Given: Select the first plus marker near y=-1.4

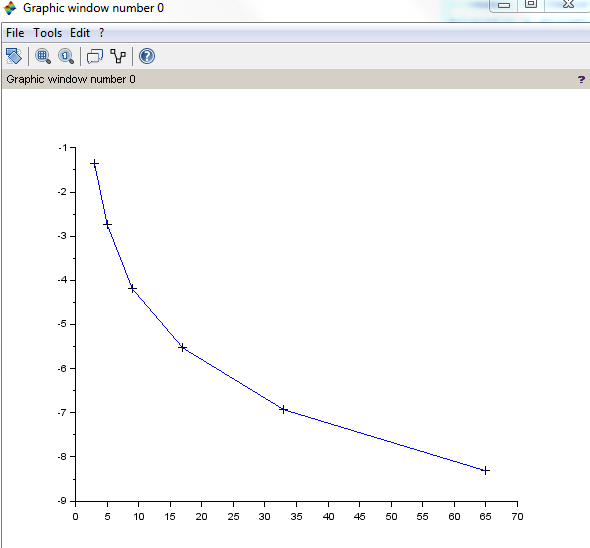Looking at the screenshot, I should point(94,163).
